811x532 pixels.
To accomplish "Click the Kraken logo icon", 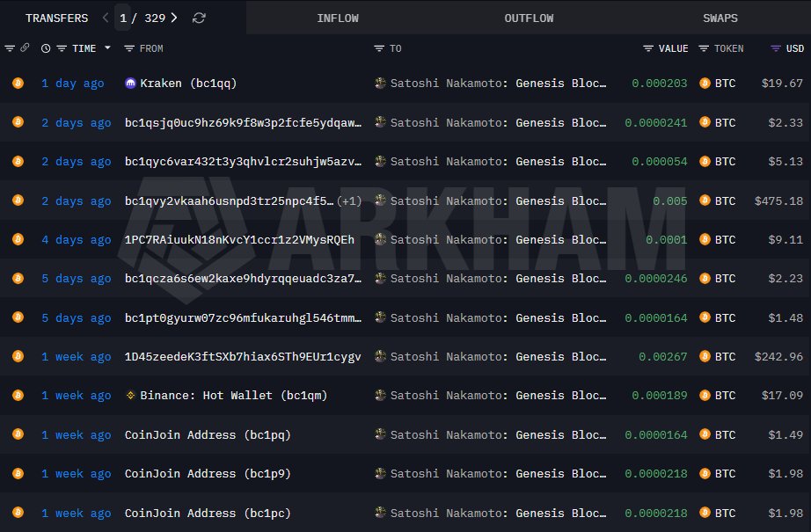I will [x=130, y=83].
